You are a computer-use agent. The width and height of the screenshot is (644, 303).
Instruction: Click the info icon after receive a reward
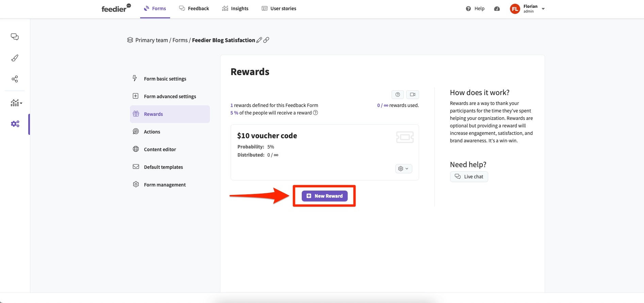315,113
